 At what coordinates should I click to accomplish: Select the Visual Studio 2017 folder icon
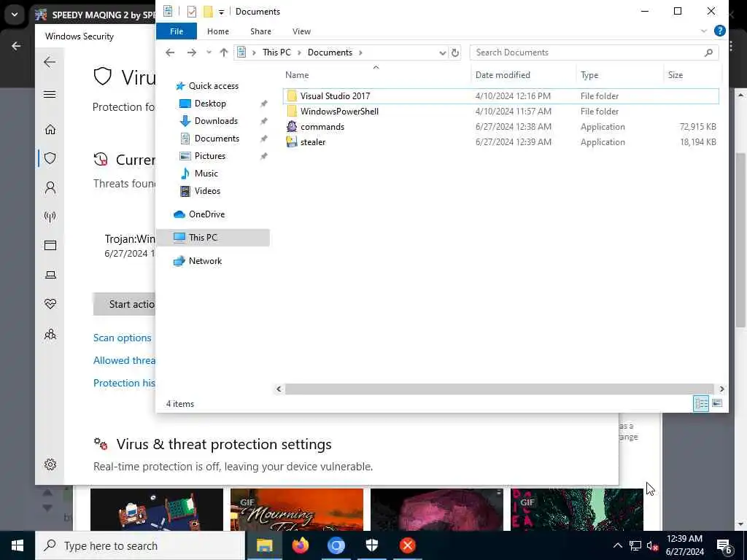(x=292, y=96)
